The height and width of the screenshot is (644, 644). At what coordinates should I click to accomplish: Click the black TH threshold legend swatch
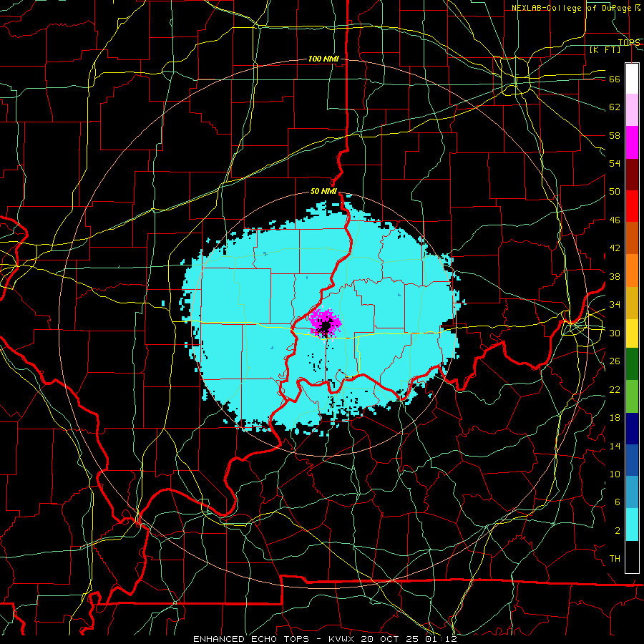(x=632, y=557)
